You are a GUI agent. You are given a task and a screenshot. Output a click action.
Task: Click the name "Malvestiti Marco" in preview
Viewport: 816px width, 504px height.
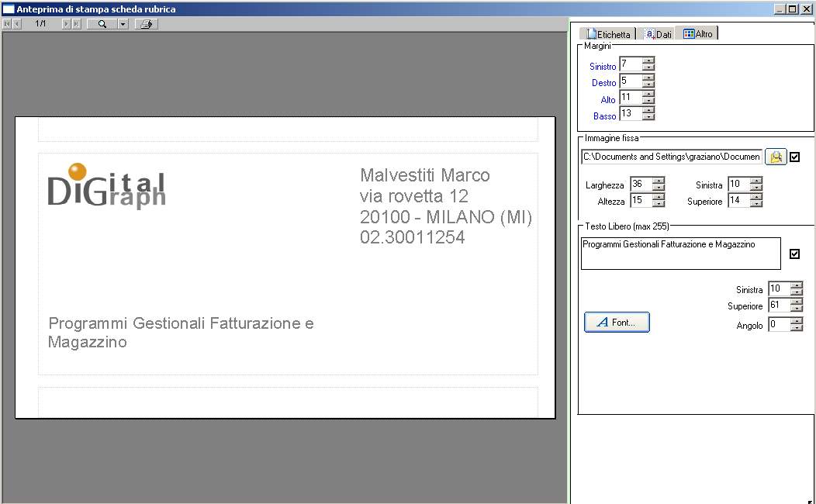pyautogui.click(x=424, y=175)
